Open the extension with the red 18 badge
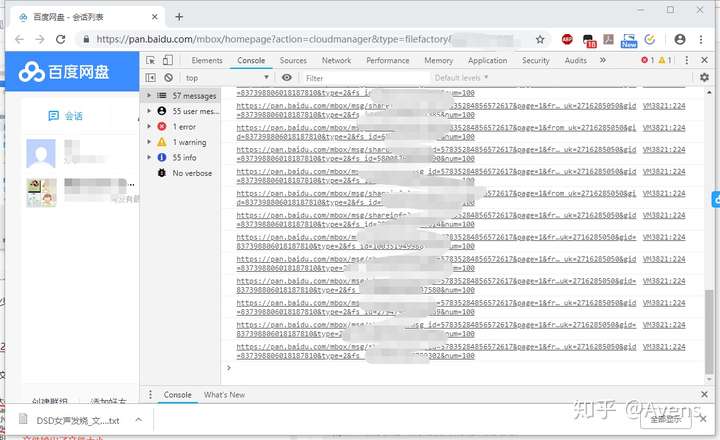Screen dimensions: 720x440 [589, 40]
